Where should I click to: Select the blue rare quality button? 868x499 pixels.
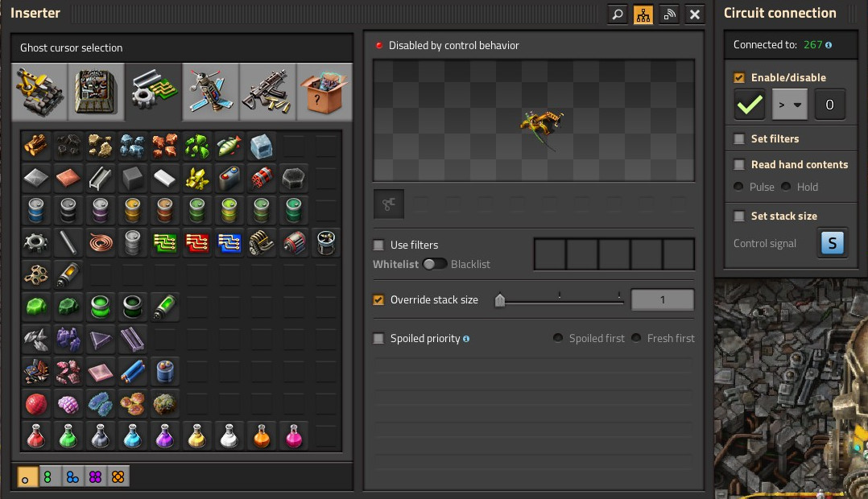pyautogui.click(x=72, y=476)
